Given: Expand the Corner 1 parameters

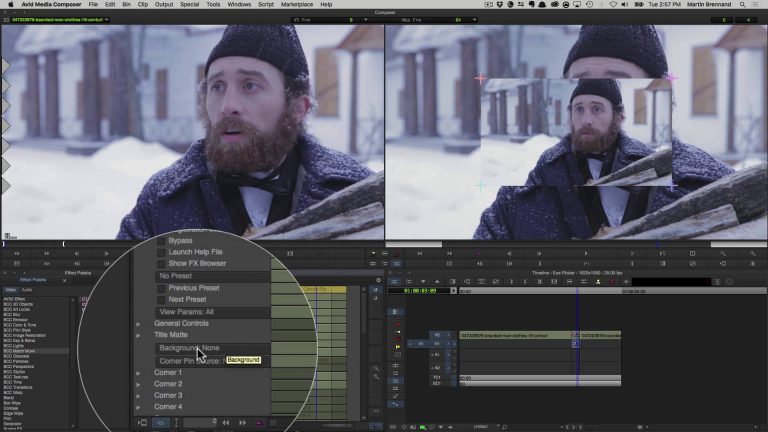Looking at the screenshot, I should [139, 373].
